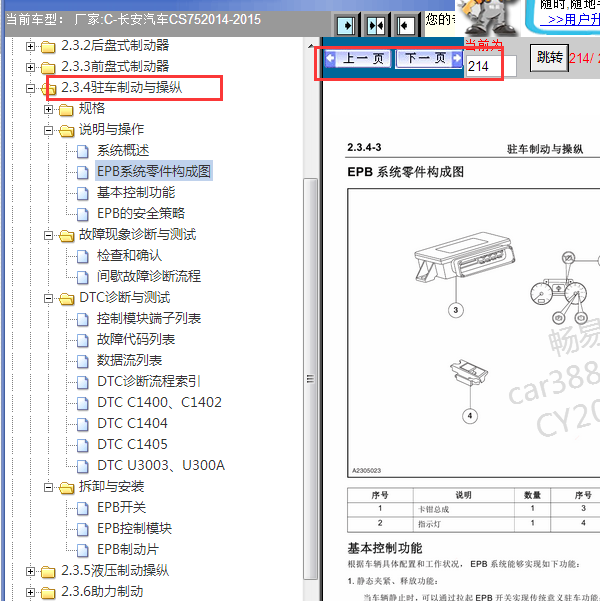Screen dimensions: 600x601
Task: Go to next page with 下一页 button
Action: (429, 59)
